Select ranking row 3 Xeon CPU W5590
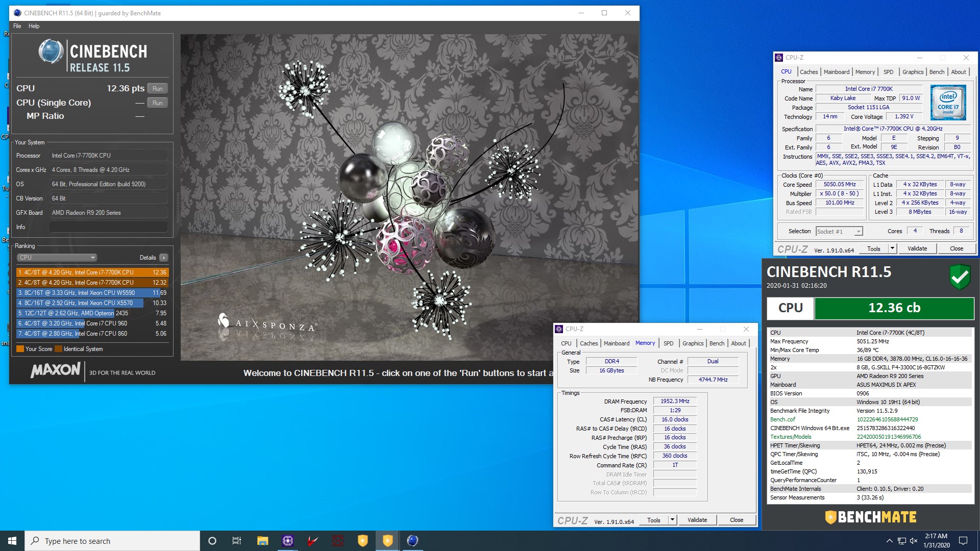980x551 pixels. tap(92, 293)
